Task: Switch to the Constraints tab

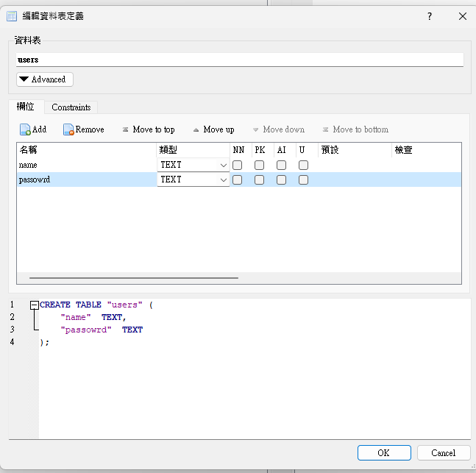Action: tap(71, 107)
